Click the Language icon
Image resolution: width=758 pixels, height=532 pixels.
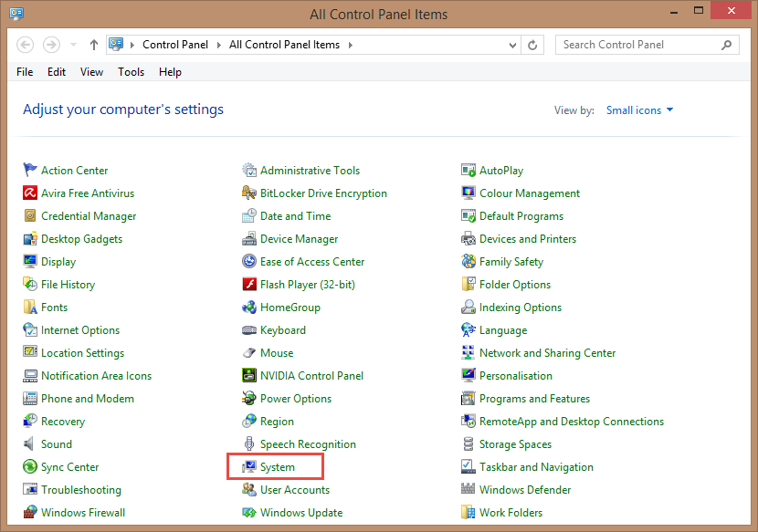pos(468,329)
